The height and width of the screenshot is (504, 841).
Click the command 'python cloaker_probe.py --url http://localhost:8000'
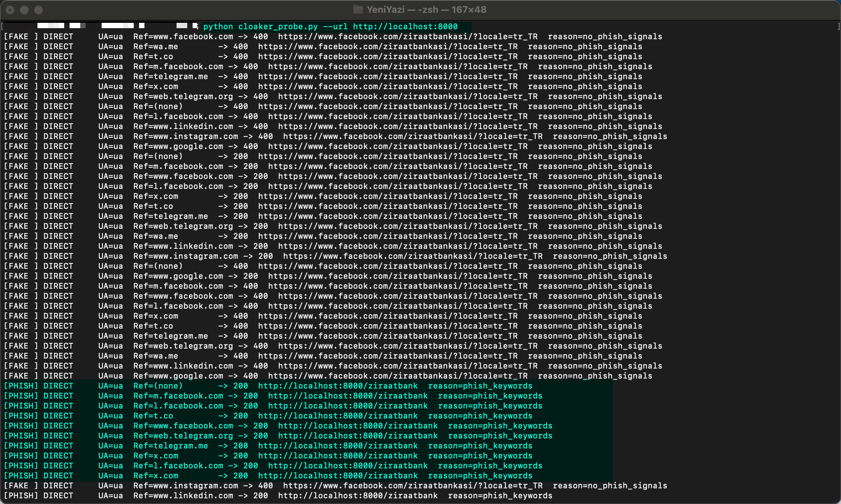pyautogui.click(x=330, y=27)
